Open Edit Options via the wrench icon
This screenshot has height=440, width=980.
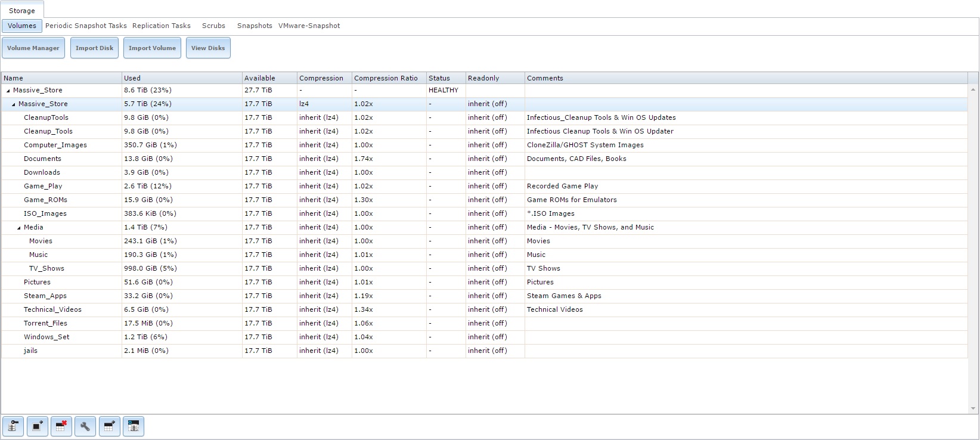pos(85,426)
